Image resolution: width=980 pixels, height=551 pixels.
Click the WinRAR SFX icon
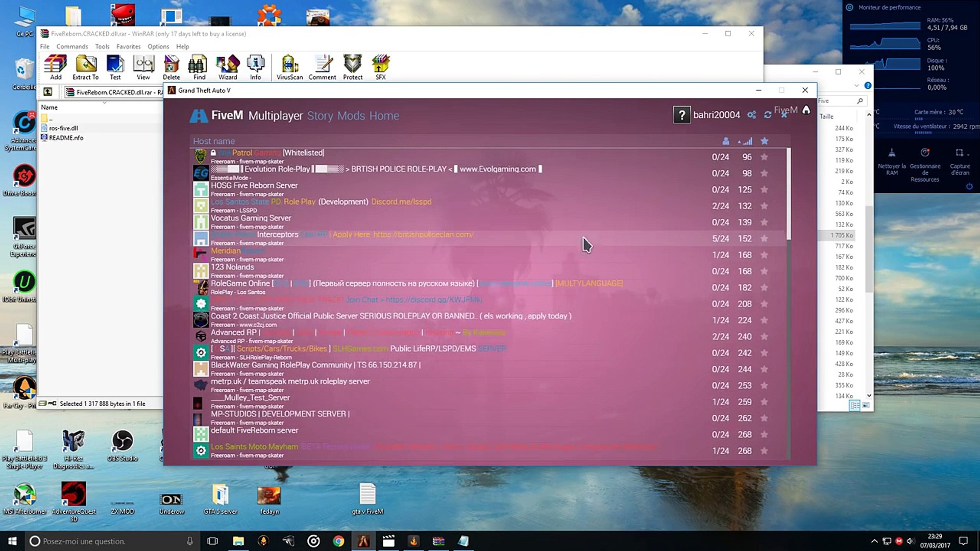coord(381,67)
